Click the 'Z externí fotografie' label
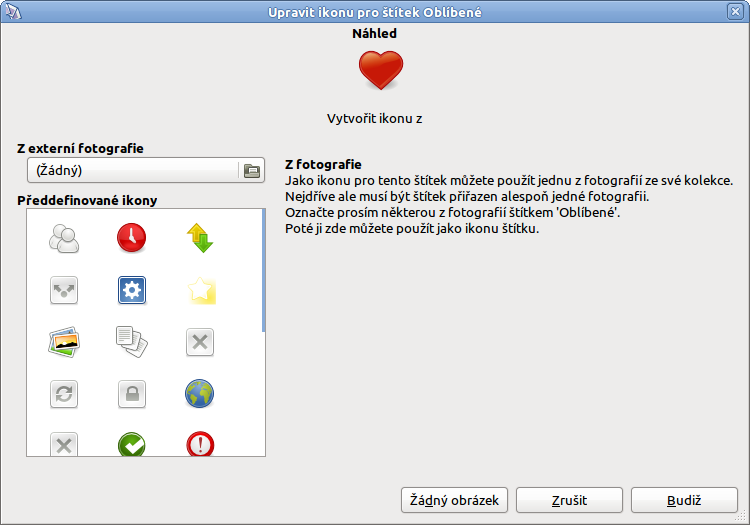 pyautogui.click(x=80, y=148)
